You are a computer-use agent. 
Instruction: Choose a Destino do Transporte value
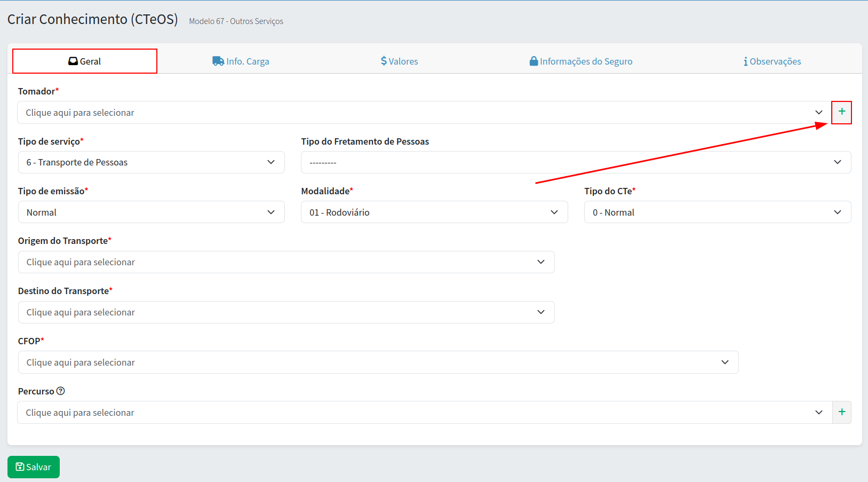[286, 312]
